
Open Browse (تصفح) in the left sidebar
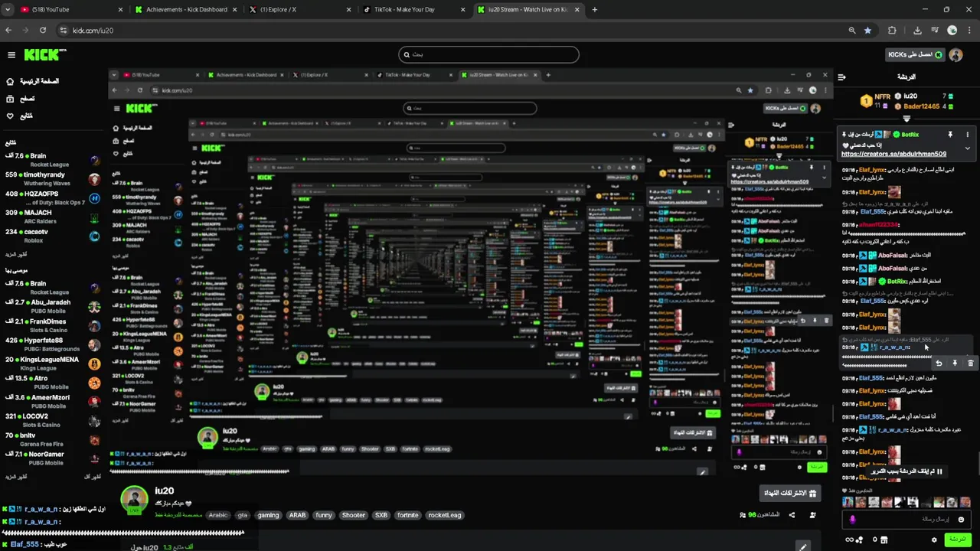pyautogui.click(x=21, y=99)
